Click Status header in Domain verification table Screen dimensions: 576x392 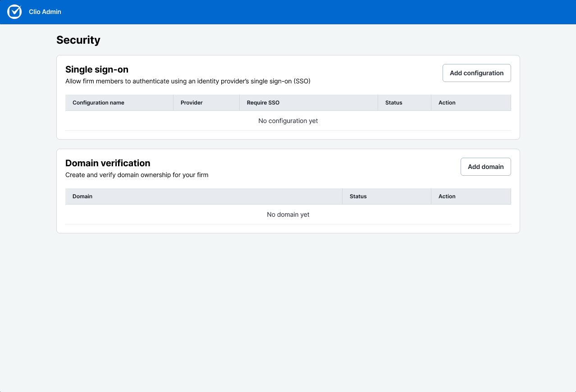pos(387,196)
